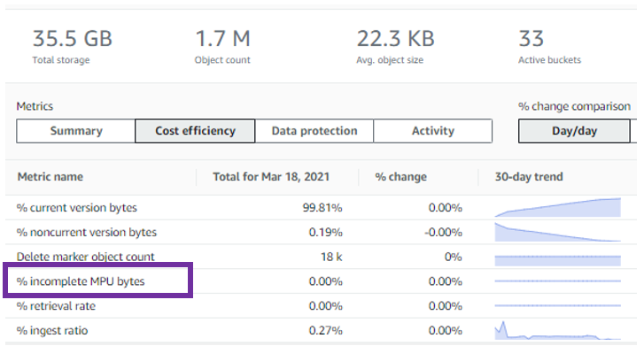The height and width of the screenshot is (346, 644).
Task: Click the % change column header
Action: (x=401, y=177)
